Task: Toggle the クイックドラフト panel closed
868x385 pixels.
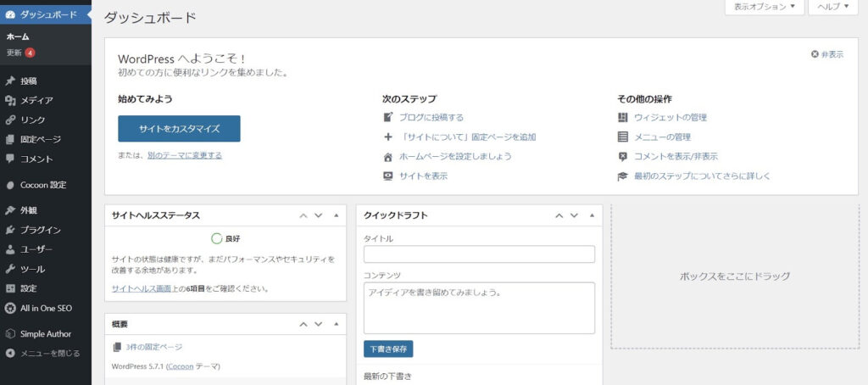Action: [x=592, y=215]
